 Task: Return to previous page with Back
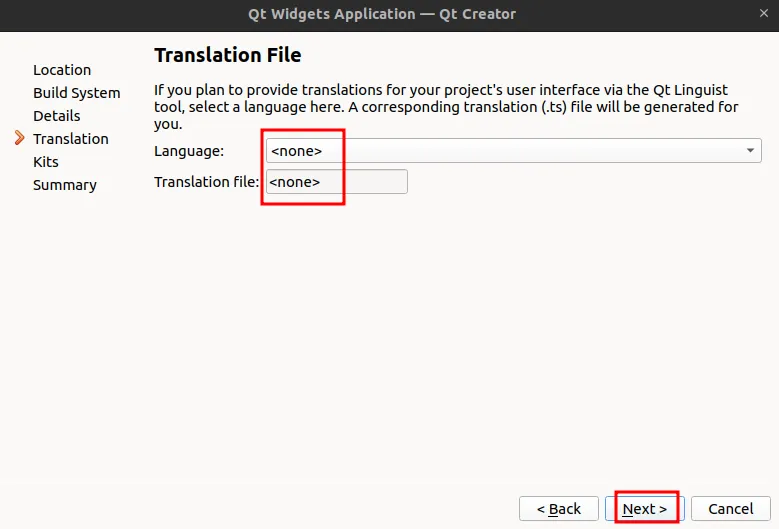pos(559,509)
